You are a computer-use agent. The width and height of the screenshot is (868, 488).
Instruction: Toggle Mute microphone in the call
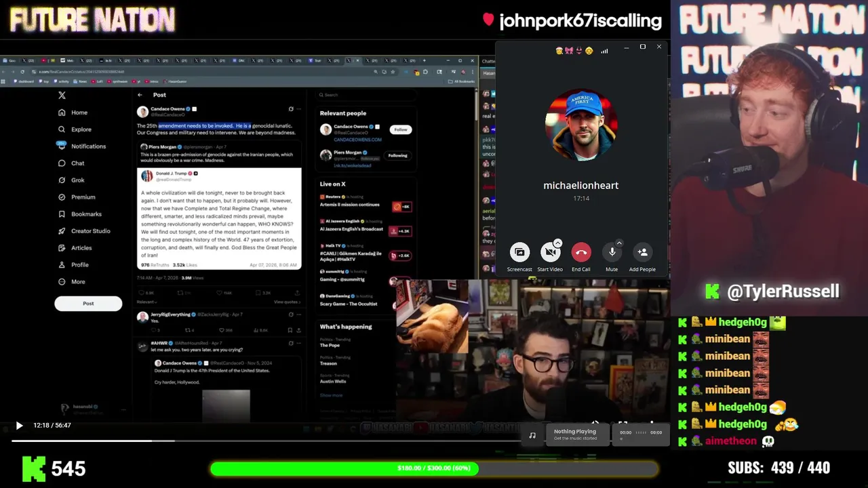click(x=612, y=252)
